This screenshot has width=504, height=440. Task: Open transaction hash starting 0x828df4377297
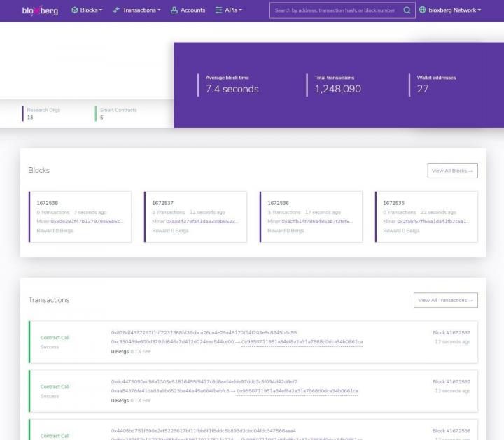click(x=204, y=332)
